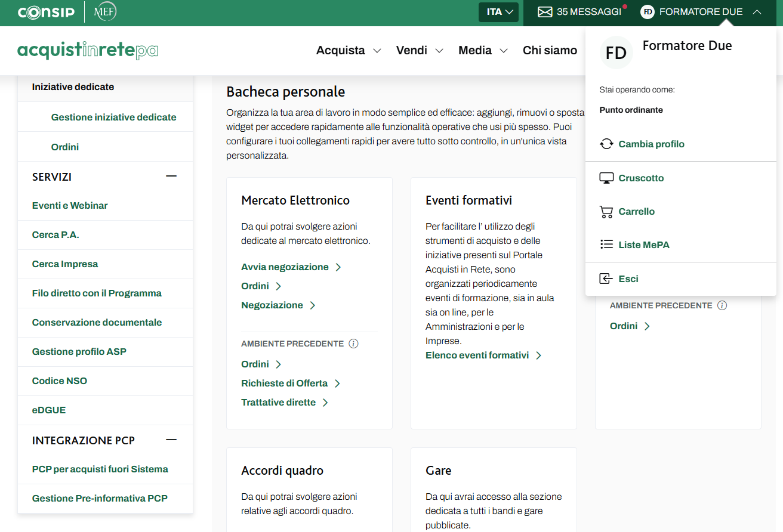Image resolution: width=783 pixels, height=532 pixels.
Task: Open Chi siamo in top navigation
Action: (x=550, y=51)
